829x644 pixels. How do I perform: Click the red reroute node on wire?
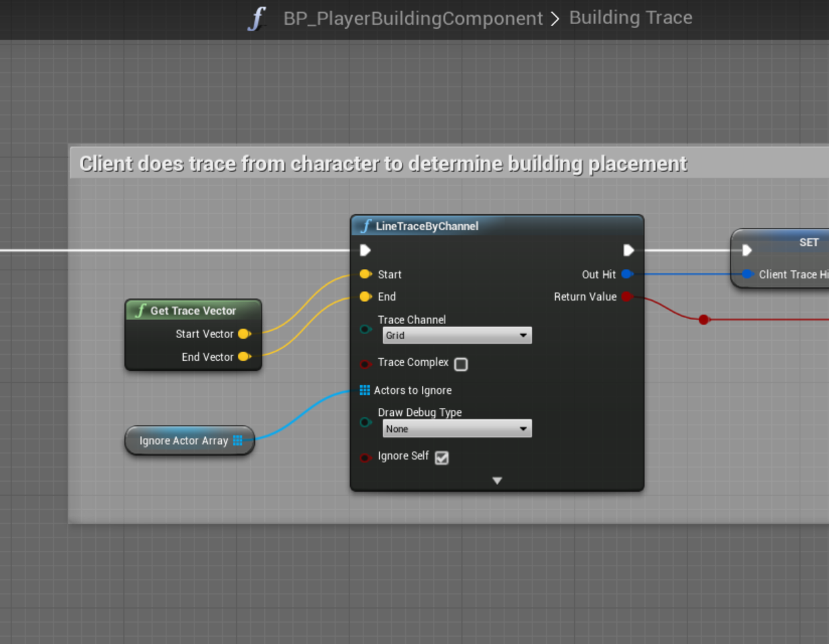[x=704, y=320]
